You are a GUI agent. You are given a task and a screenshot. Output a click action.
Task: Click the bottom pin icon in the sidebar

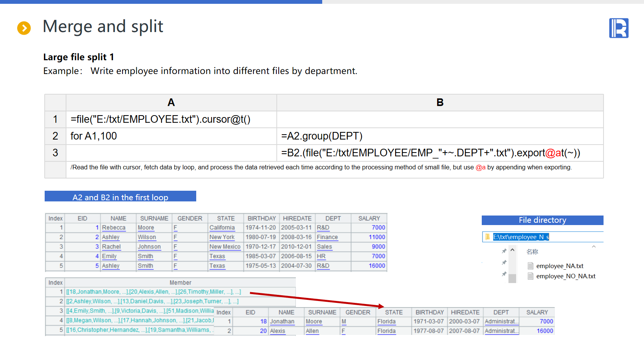point(504,274)
